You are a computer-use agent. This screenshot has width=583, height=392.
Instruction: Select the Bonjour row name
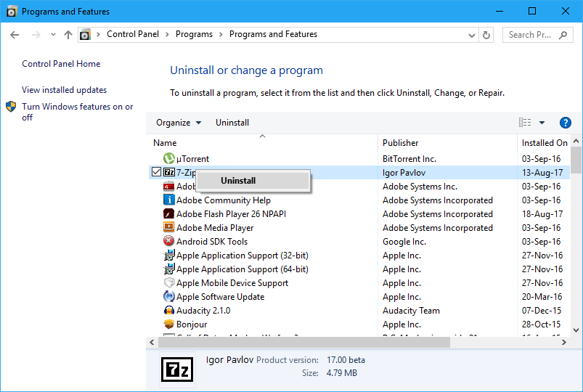(192, 324)
